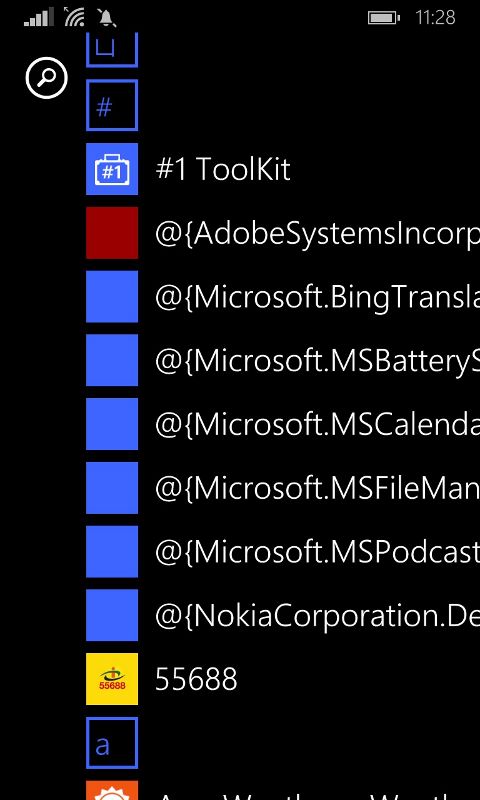The width and height of the screenshot is (480, 800).
Task: Tap the blue NokiaCorporation tile icon
Action: pyautogui.click(x=112, y=615)
